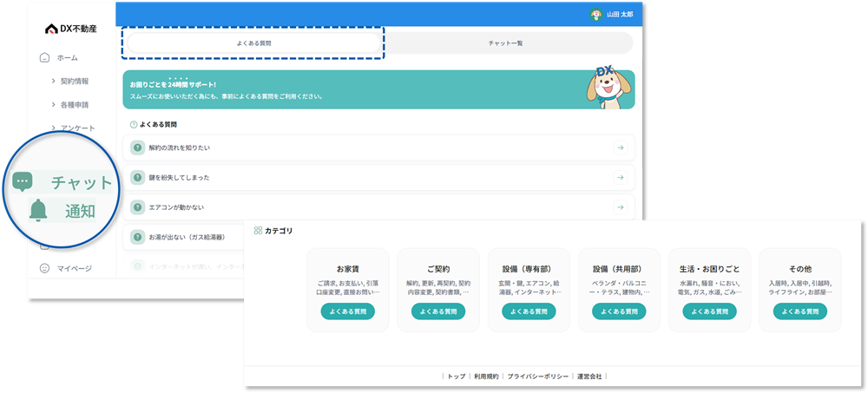This screenshot has width=868, height=393.
Task: Click question icon beside エアコンが動かない
Action: click(137, 207)
